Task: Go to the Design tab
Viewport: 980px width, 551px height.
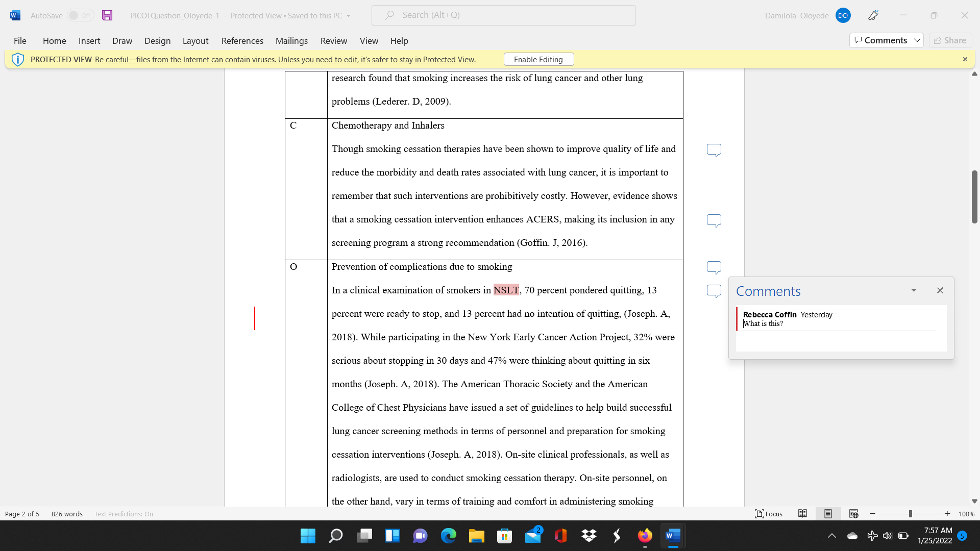Action: (x=157, y=41)
